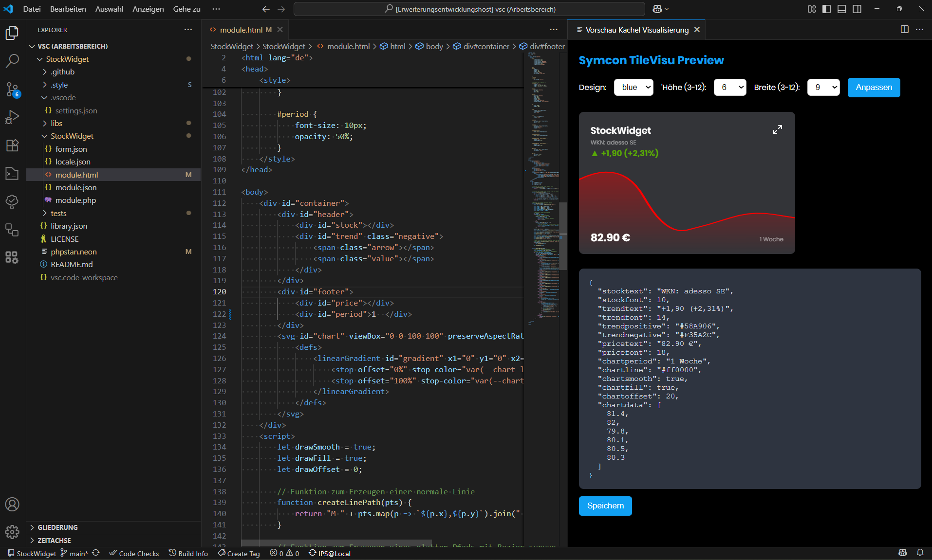Click the Anpassen button

874,88
